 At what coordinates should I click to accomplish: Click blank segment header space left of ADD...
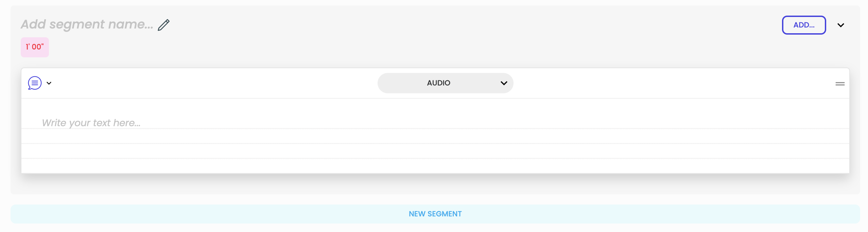click(476, 25)
